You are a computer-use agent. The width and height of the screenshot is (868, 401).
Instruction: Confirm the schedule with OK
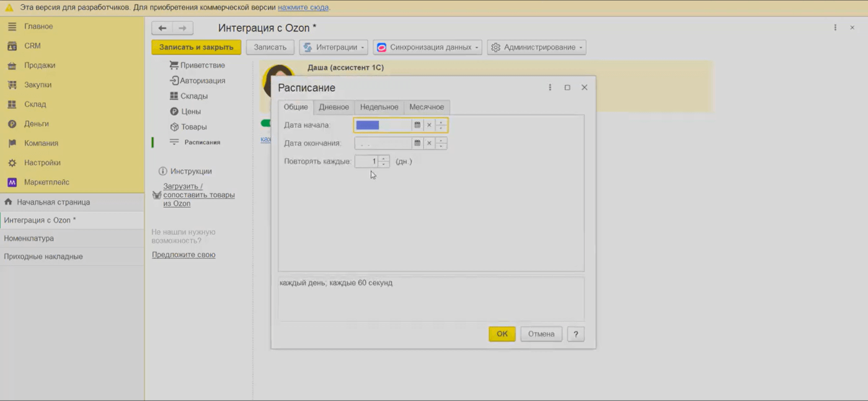502,334
